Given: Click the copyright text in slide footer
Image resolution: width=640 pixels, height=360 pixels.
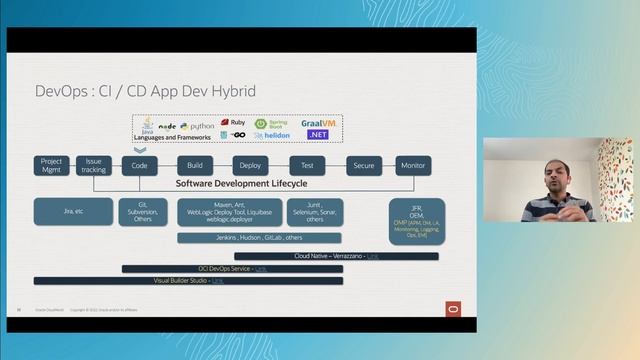Looking at the screenshot, I should 104,310.
